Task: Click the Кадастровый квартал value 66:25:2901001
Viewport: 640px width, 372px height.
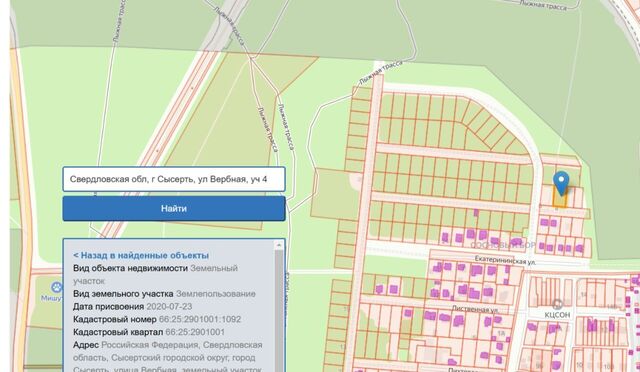Action: click(x=195, y=332)
